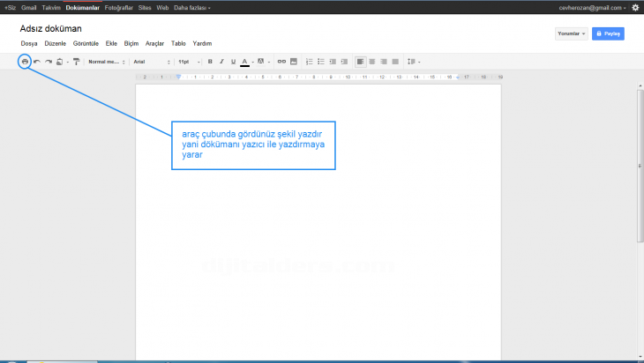
Task: Toggle underline formatting
Action: pos(232,62)
